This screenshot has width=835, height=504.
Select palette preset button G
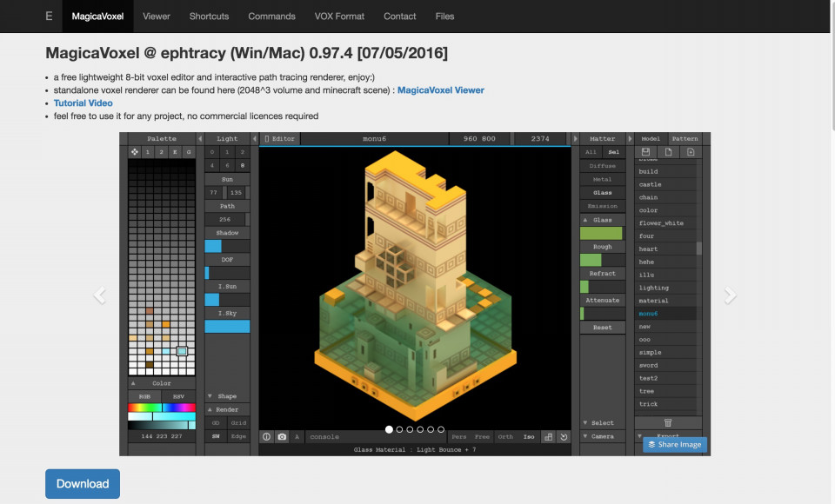189,152
